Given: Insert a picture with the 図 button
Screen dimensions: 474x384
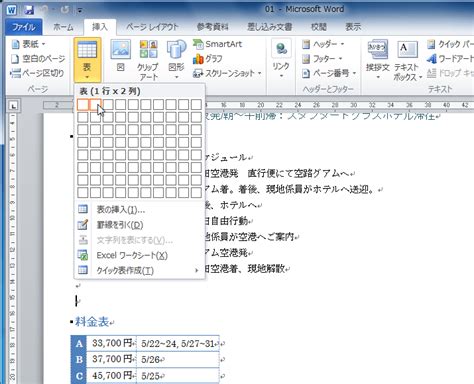Looking at the screenshot, I should pyautogui.click(x=120, y=57).
